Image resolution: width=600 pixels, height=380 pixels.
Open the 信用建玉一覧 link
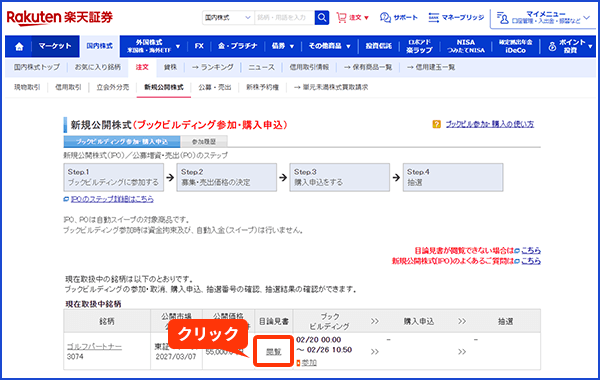pyautogui.click(x=430, y=67)
